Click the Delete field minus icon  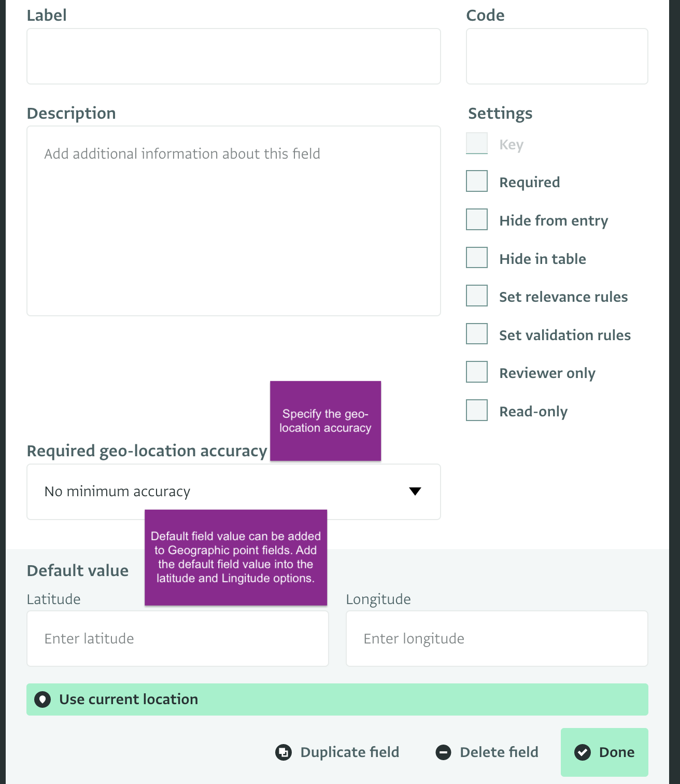tap(443, 752)
